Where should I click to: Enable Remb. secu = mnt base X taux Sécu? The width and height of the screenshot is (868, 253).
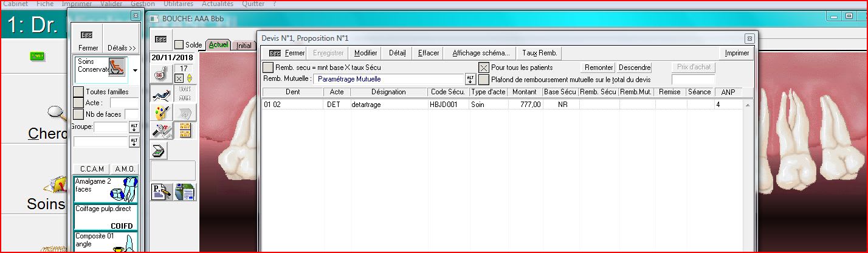pos(268,68)
